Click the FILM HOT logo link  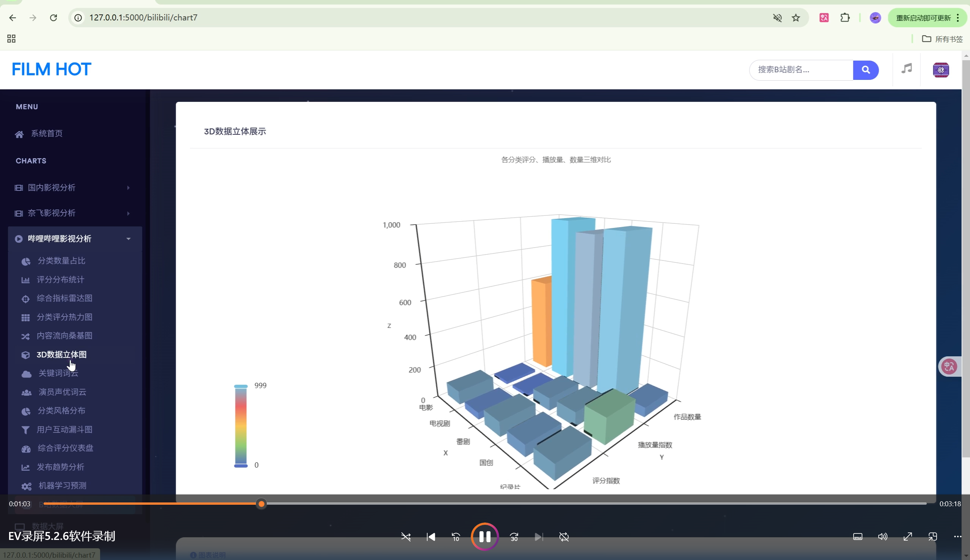[x=51, y=70]
